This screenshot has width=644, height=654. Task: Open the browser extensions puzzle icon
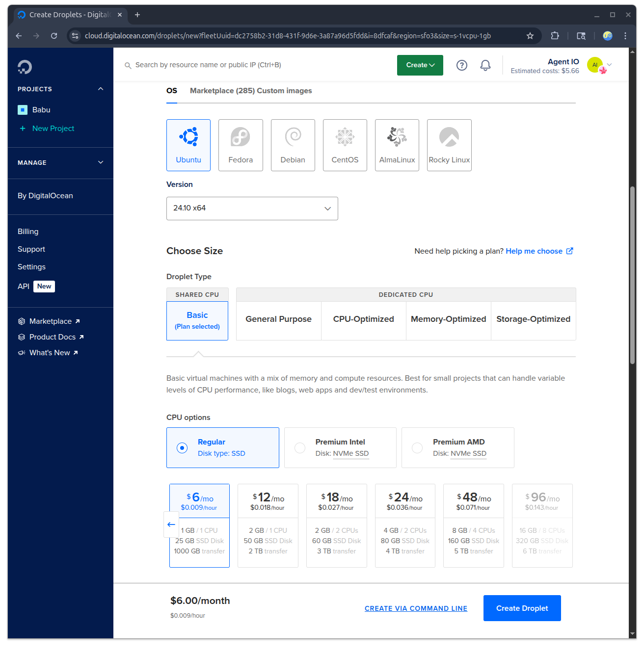(555, 36)
